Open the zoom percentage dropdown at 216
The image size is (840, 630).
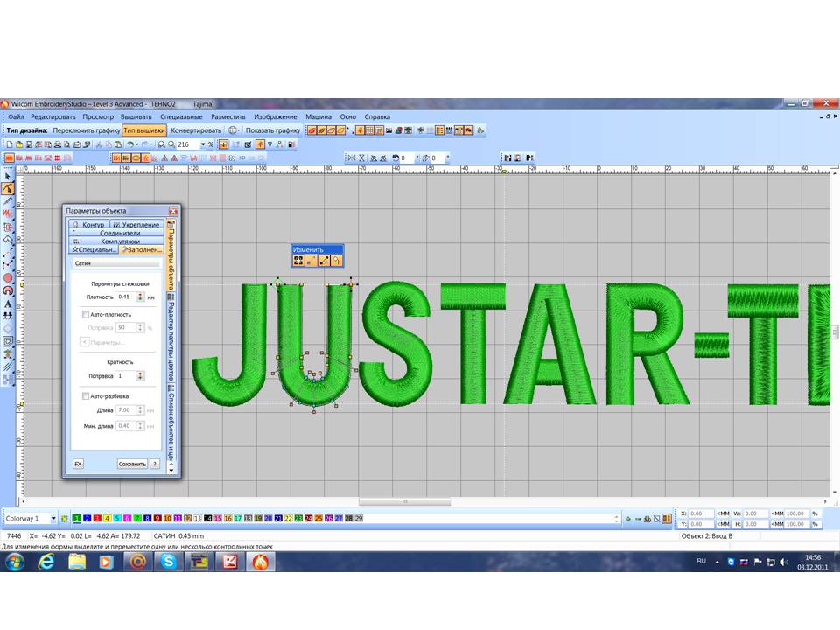tap(202, 144)
